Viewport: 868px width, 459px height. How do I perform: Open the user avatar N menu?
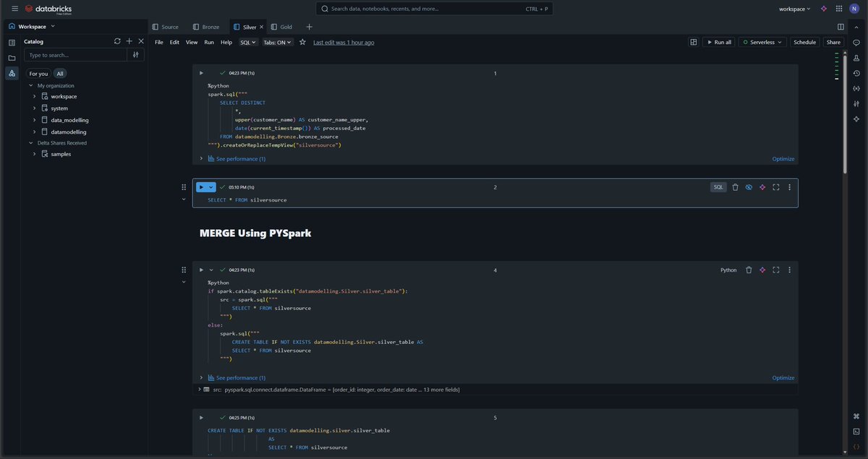coord(854,9)
